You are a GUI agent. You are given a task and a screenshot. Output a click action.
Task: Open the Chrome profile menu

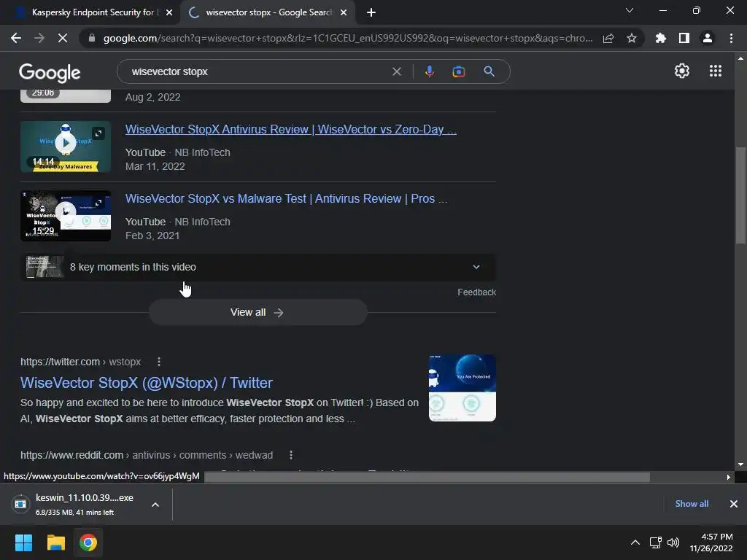coord(708,38)
